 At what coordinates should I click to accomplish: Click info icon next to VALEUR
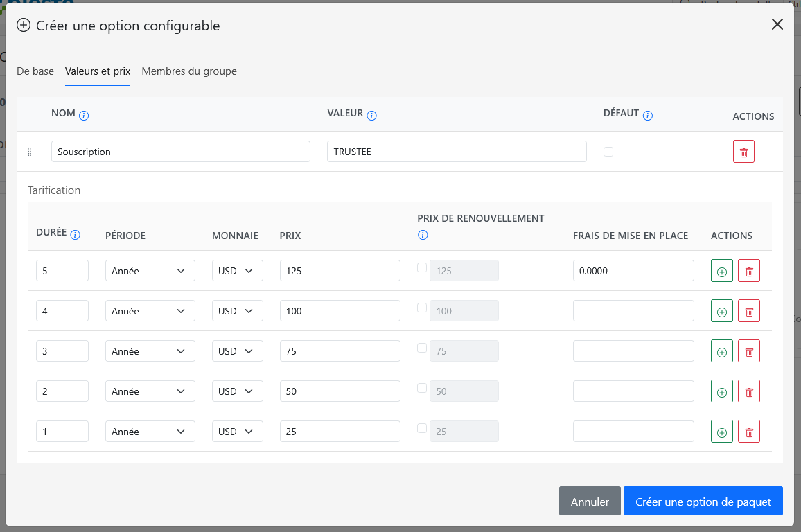(x=372, y=116)
